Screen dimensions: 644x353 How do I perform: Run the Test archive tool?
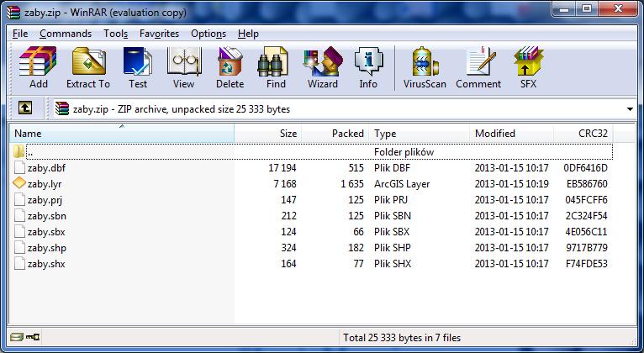pos(138,68)
